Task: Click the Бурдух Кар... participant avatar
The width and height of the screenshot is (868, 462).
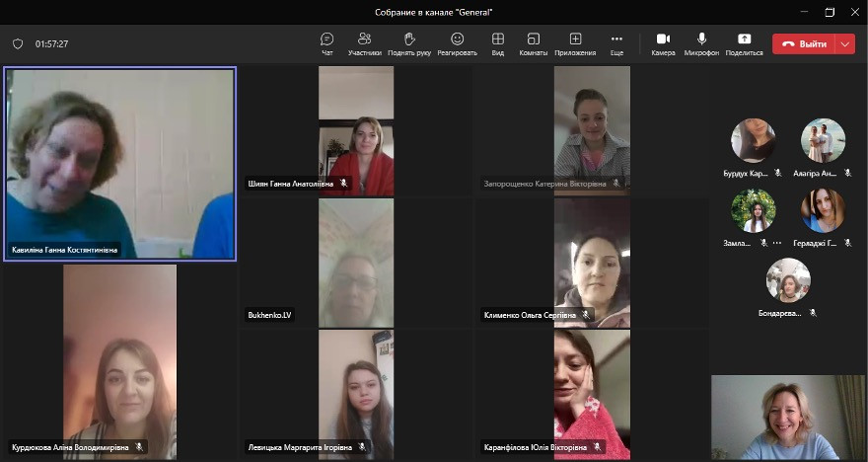Action: pos(753,141)
